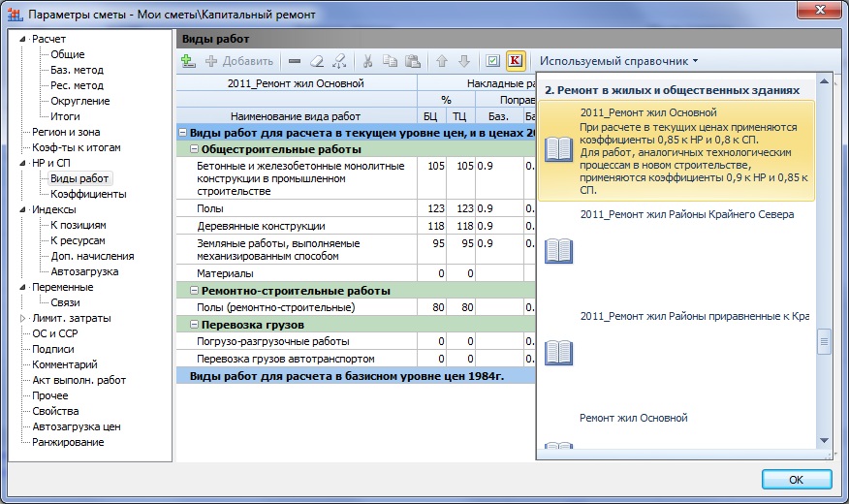
Task: Collapse the Общестроительные работы group
Action: (x=195, y=149)
